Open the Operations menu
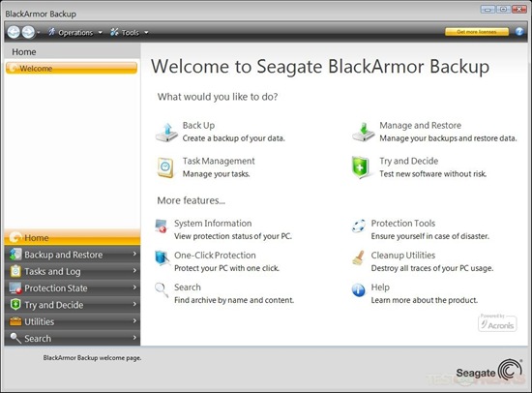 pyautogui.click(x=75, y=33)
